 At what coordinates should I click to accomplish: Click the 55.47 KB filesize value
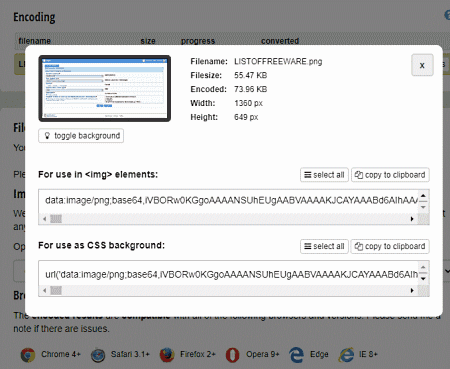[x=251, y=75]
